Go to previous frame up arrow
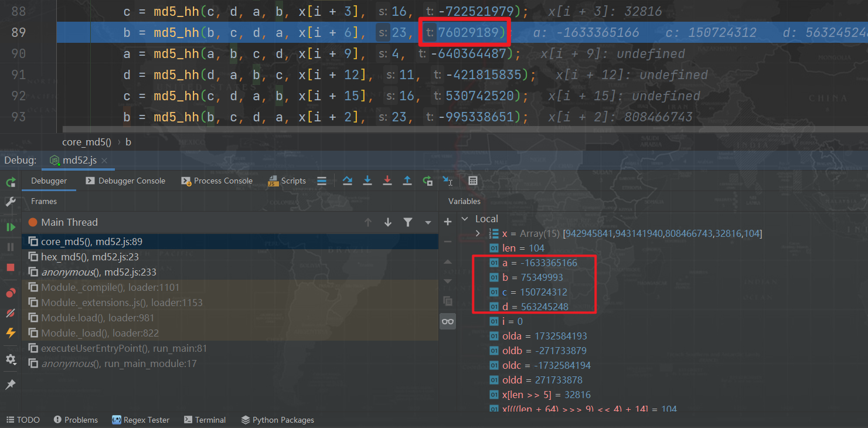This screenshot has height=428, width=868. 368,222
